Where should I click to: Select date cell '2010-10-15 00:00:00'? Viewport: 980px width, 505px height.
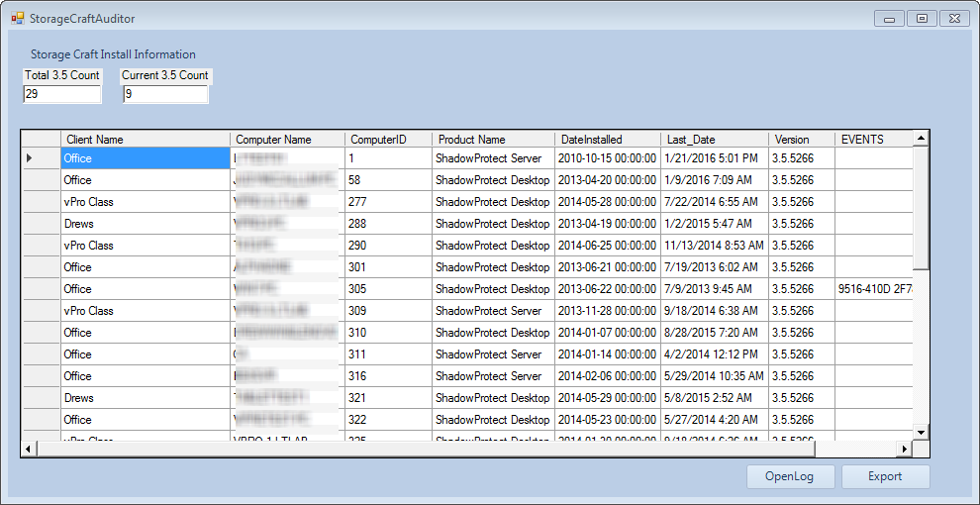pos(607,158)
